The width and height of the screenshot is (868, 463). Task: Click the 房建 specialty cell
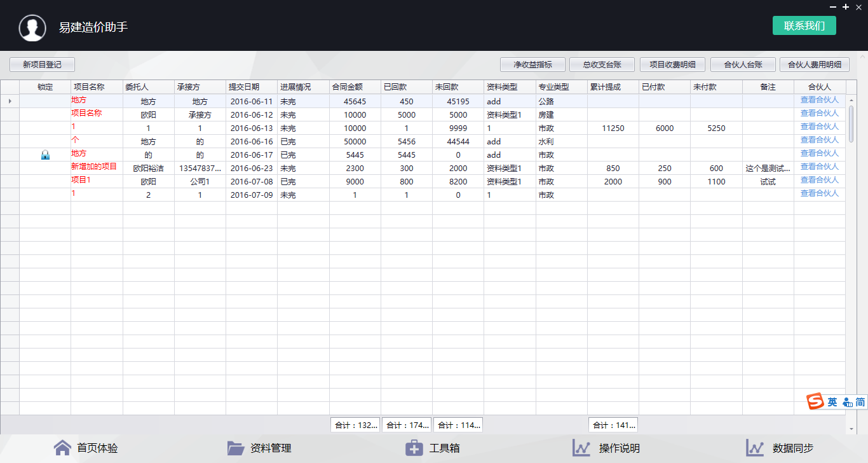tap(562, 115)
